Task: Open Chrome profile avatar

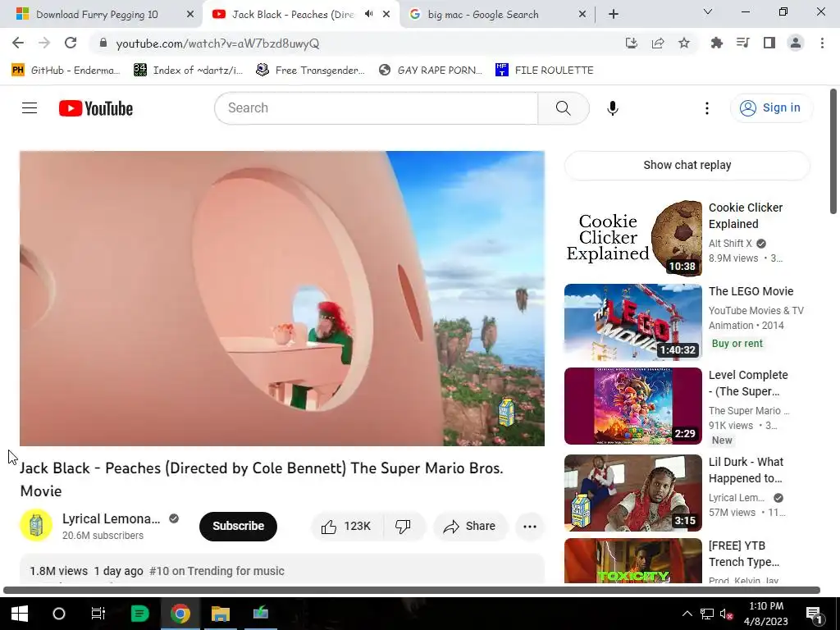Action: coord(796,43)
